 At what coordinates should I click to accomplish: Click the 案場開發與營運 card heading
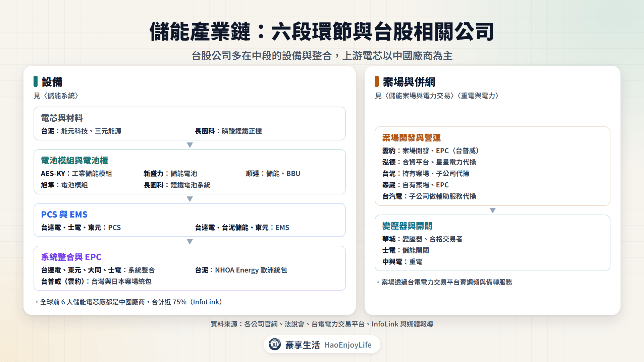click(412, 138)
